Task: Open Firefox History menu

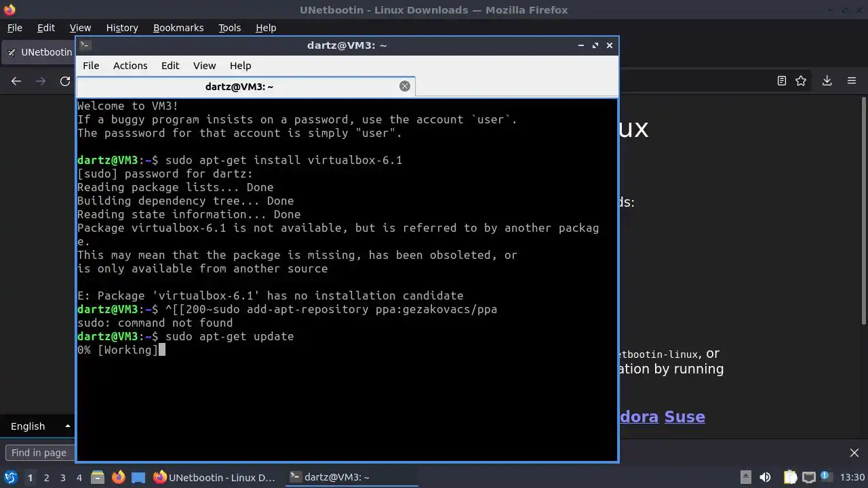Action: click(x=122, y=28)
